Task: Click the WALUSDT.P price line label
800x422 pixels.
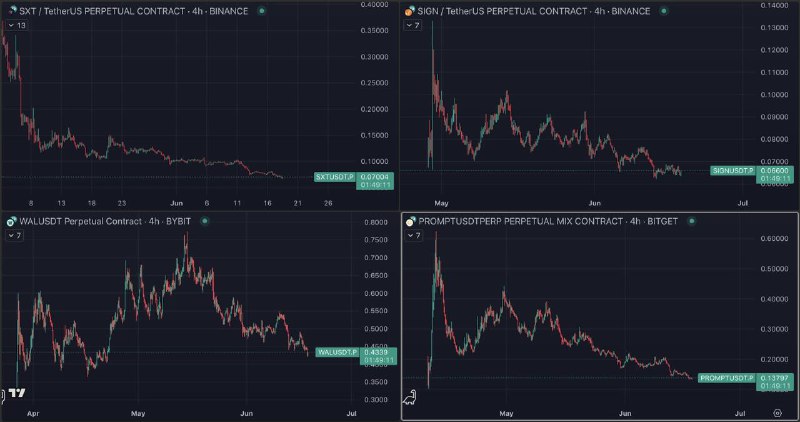Action: [x=337, y=352]
